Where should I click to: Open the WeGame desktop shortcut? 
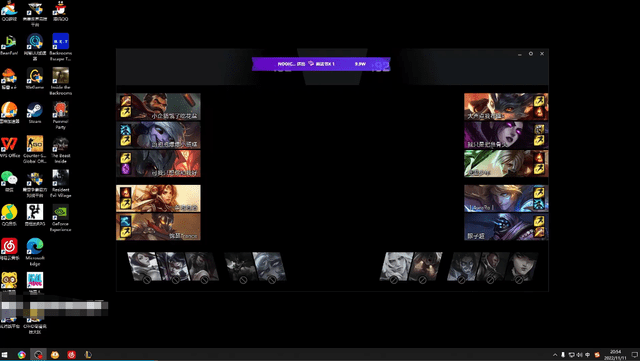(35, 78)
